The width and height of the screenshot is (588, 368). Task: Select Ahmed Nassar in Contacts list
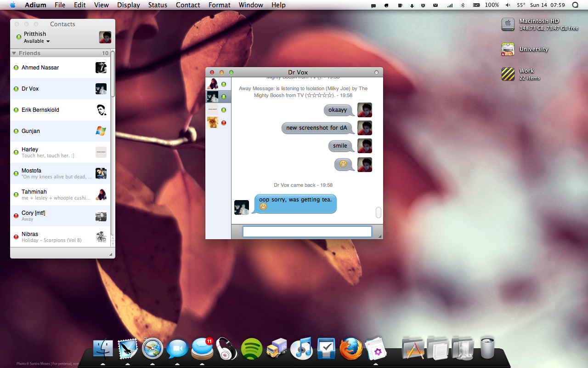coord(60,68)
